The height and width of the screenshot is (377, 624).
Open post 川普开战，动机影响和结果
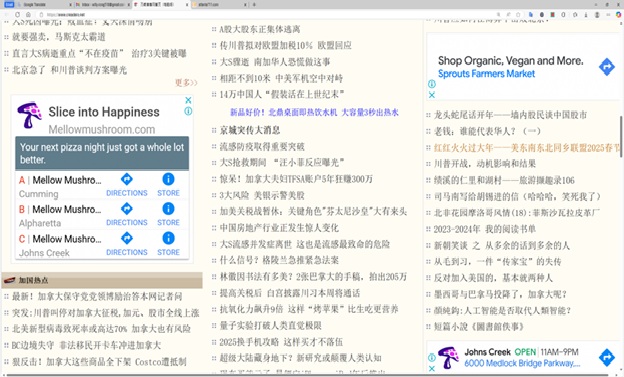click(x=485, y=164)
